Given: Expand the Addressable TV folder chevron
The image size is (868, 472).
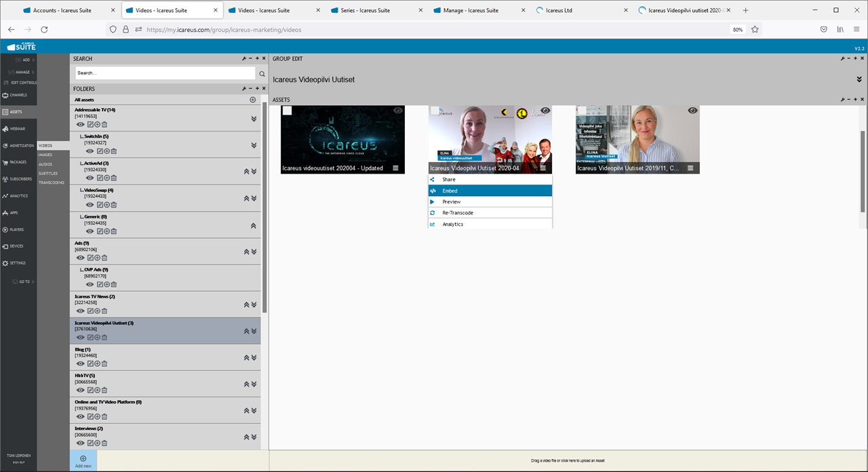Looking at the screenshot, I should click(254, 119).
